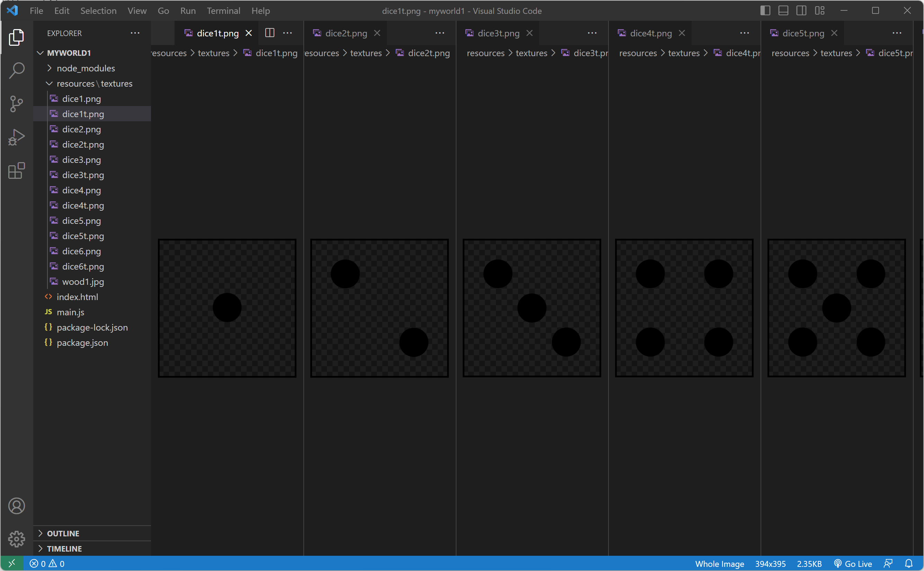Close the dice2t.png tab
This screenshot has height=571, width=924.
tap(377, 33)
